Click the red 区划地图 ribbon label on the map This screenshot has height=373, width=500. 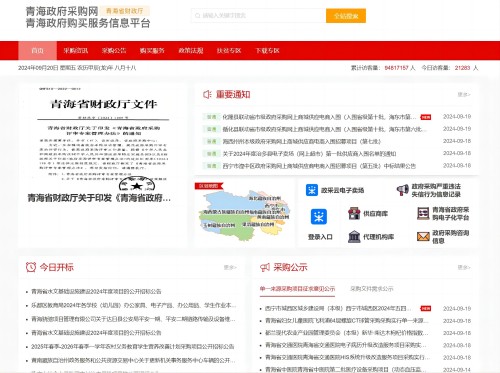pyautogui.click(x=208, y=186)
